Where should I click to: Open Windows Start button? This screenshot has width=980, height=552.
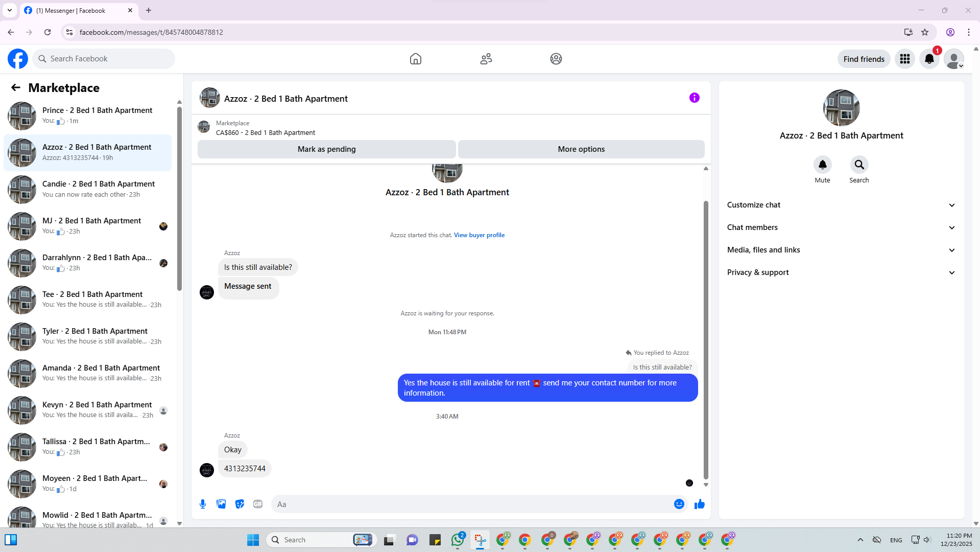click(x=253, y=540)
